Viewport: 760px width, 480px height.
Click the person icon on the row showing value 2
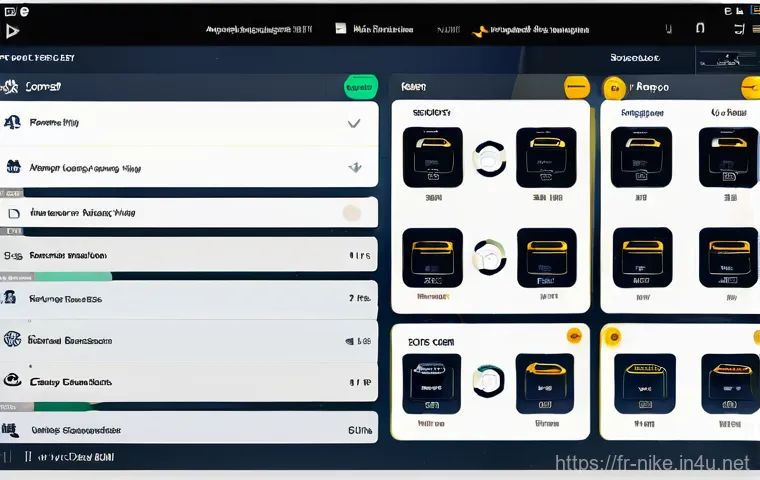pyautogui.click(x=11, y=297)
